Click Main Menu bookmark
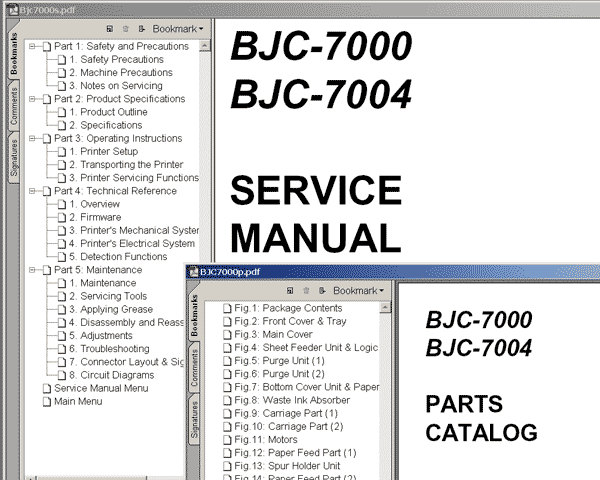Screen dimensions: 600x480 tap(78, 401)
